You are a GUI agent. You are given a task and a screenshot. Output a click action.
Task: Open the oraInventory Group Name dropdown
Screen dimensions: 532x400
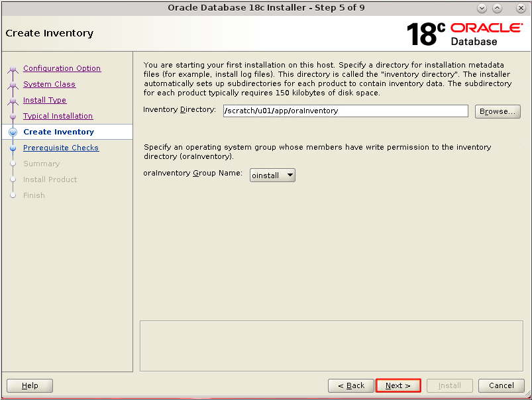click(272, 175)
